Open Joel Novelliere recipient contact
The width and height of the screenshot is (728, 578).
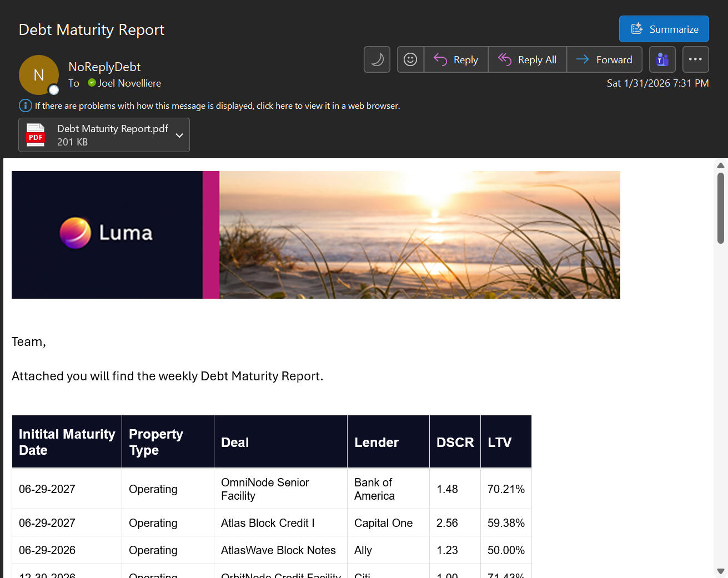[129, 83]
